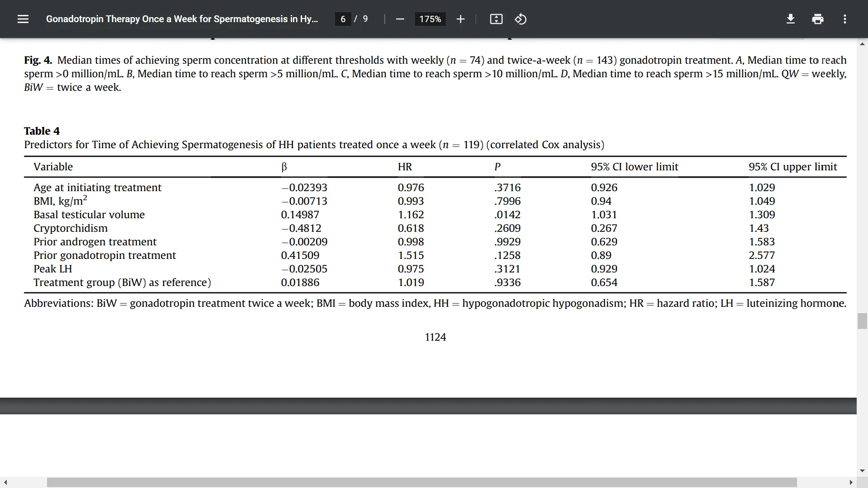This screenshot has width=868, height=488.
Task: Click the 'Abbreviations:' footnote text
Action: [x=58, y=303]
